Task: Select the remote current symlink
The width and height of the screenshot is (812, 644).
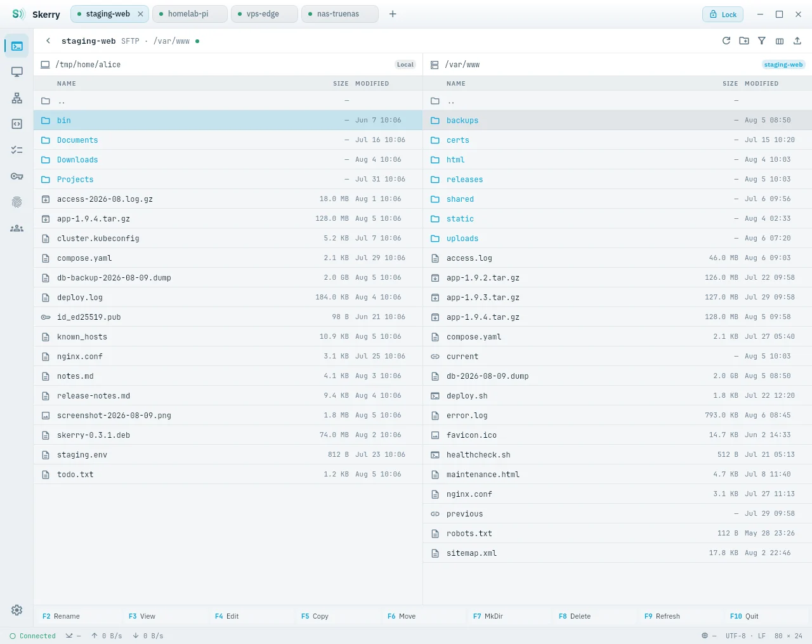Action: click(x=617, y=357)
